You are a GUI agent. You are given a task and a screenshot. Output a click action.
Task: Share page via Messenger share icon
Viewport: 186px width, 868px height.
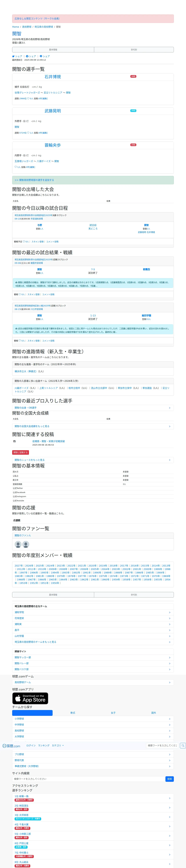41,56
